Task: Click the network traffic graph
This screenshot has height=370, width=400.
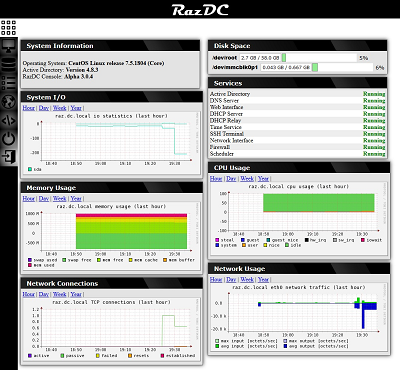Action: [x=299, y=317]
